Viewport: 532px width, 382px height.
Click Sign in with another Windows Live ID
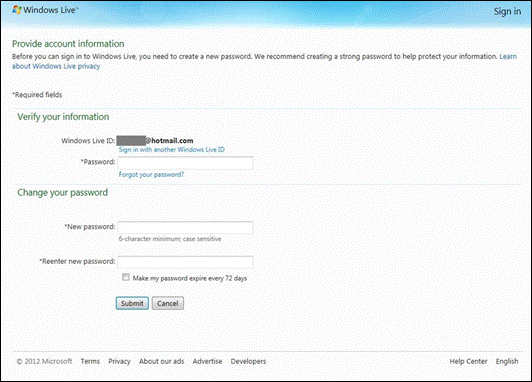[171, 150]
